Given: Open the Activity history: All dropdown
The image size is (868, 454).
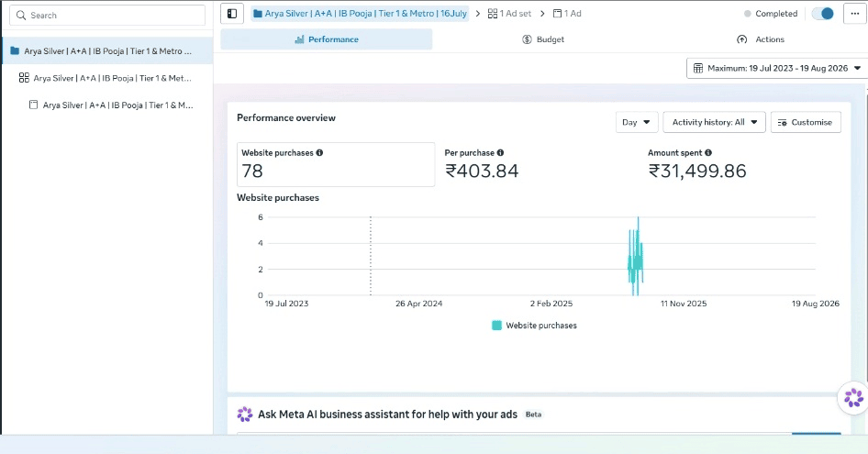Looking at the screenshot, I should pyautogui.click(x=714, y=122).
